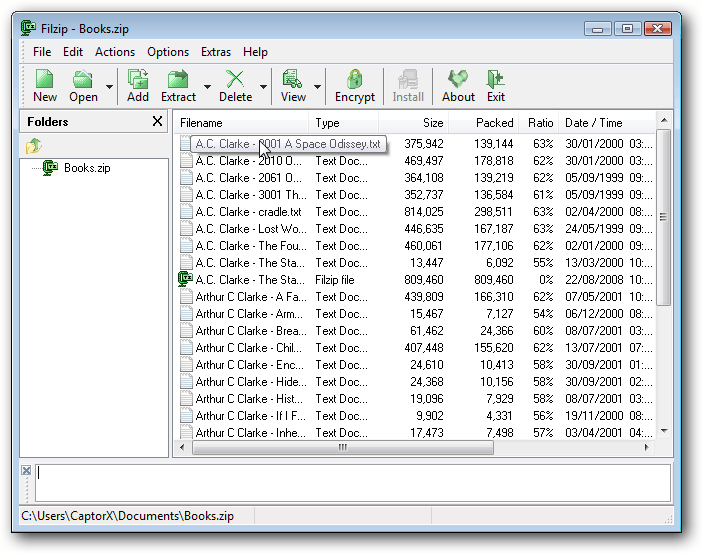Click the file icon beside Arthur C Clarke - Chil...

(186, 347)
